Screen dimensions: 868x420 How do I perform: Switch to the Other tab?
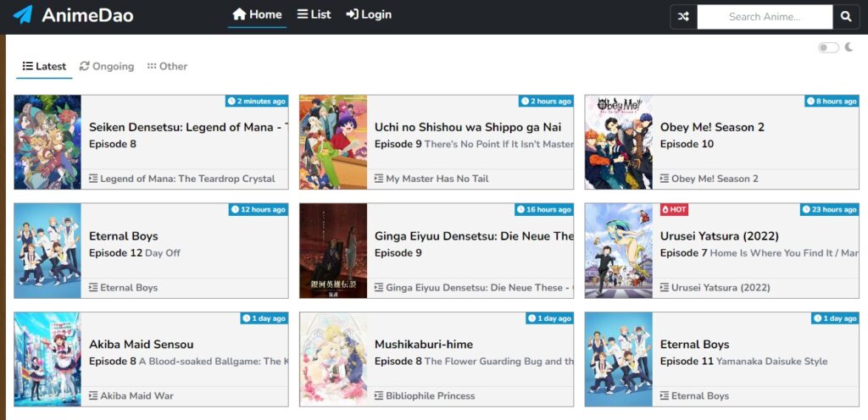pyautogui.click(x=167, y=66)
